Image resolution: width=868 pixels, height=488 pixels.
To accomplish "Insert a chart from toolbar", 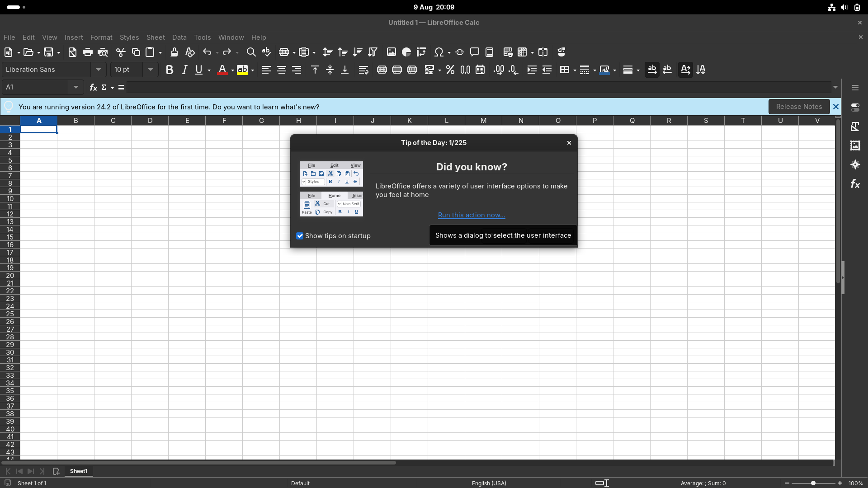I will 406,52.
